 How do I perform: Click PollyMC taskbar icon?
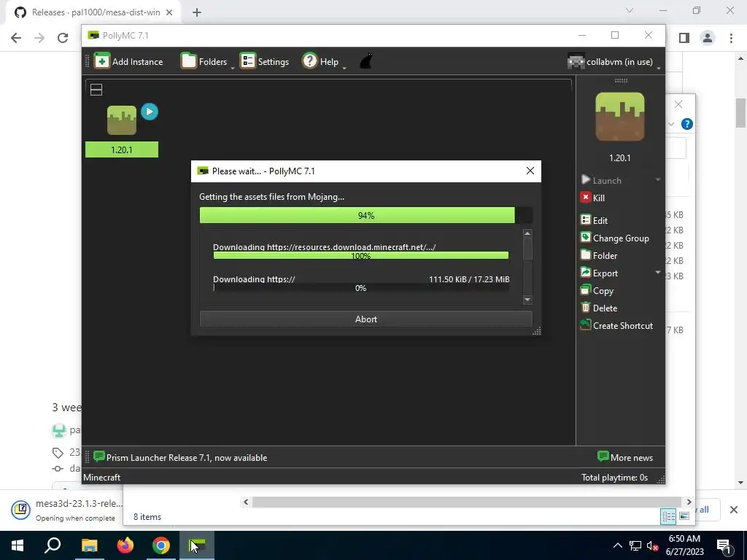point(197,545)
